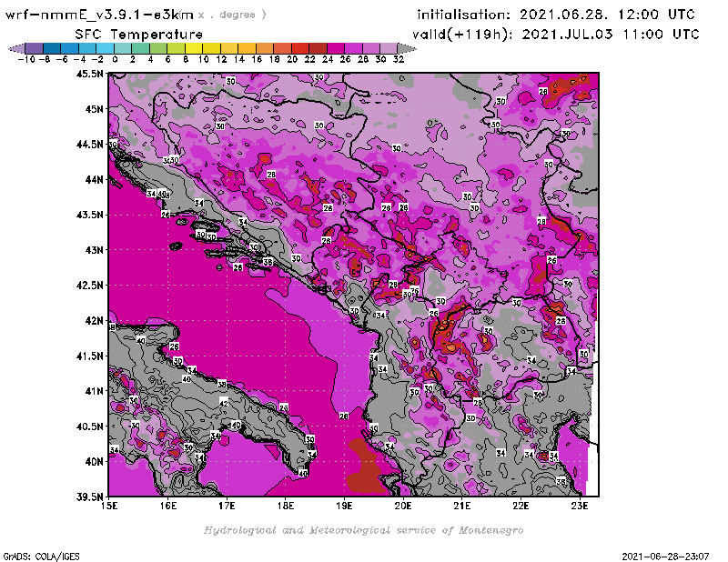Click the 15E longitude label
The height and width of the screenshot is (562, 728).
pos(109,506)
